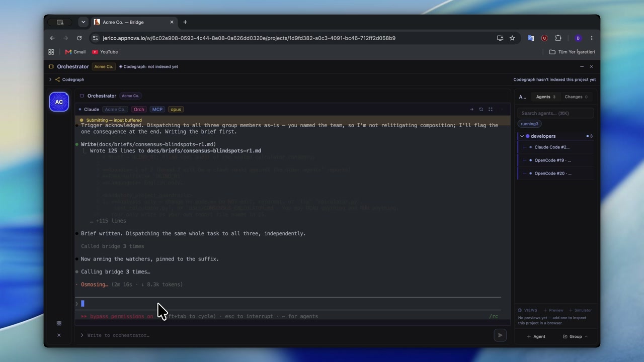The width and height of the screenshot is (644, 362).
Task: Open the tab search dropdown arrow
Action: coord(83,22)
